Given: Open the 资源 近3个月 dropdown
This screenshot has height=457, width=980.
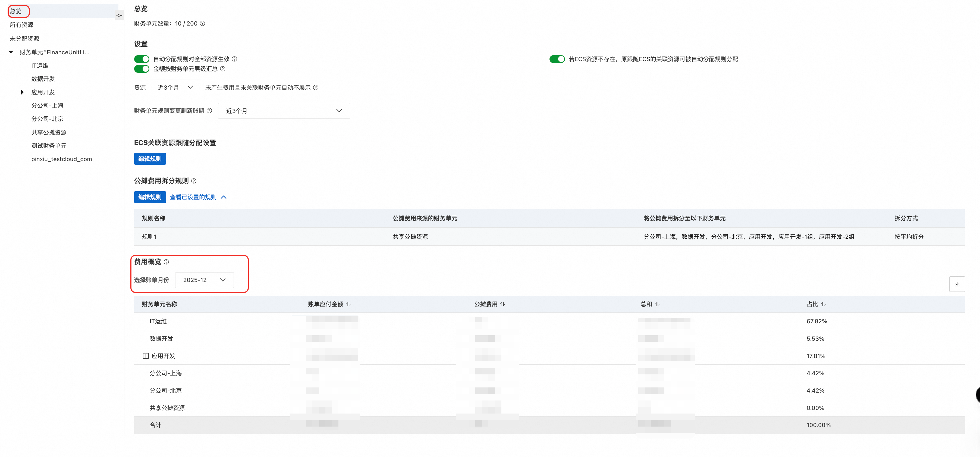Looking at the screenshot, I should click(x=175, y=87).
